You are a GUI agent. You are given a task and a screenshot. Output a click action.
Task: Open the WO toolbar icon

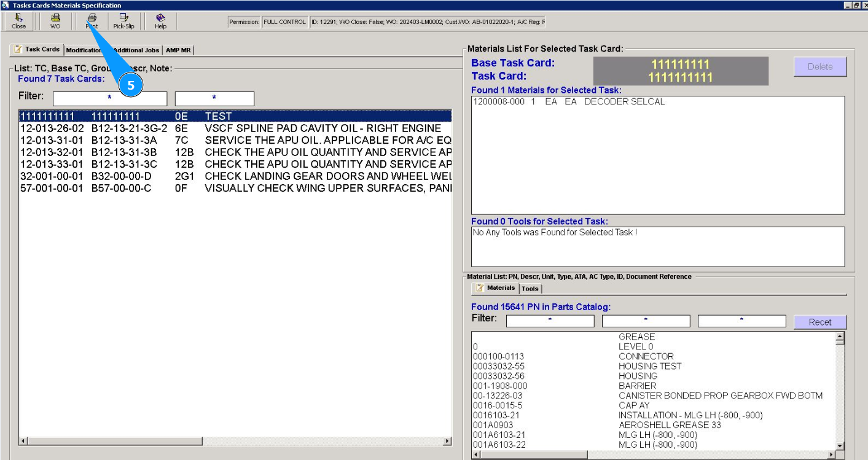click(55, 21)
